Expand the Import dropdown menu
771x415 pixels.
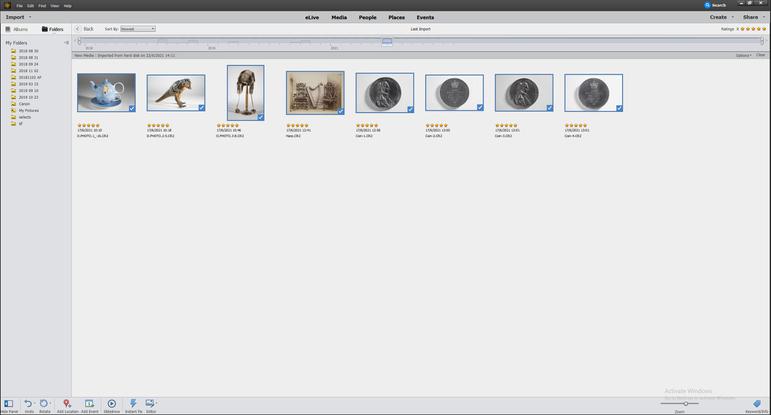(x=18, y=17)
